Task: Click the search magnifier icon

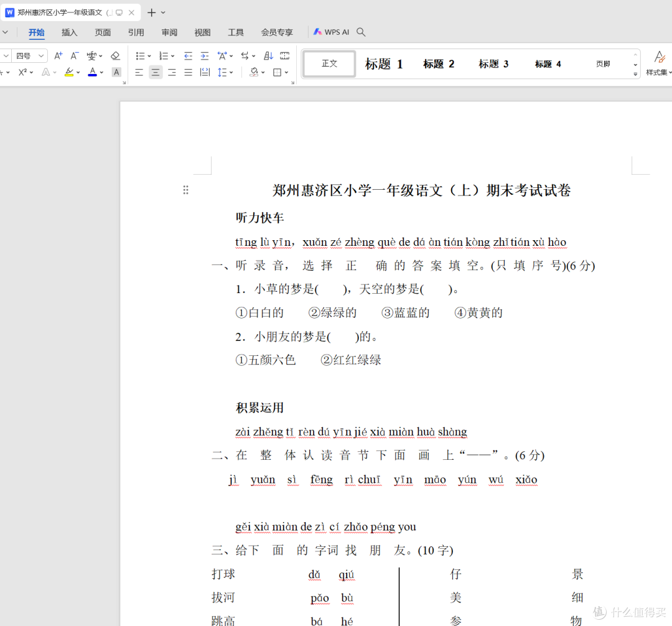Action: (x=361, y=32)
